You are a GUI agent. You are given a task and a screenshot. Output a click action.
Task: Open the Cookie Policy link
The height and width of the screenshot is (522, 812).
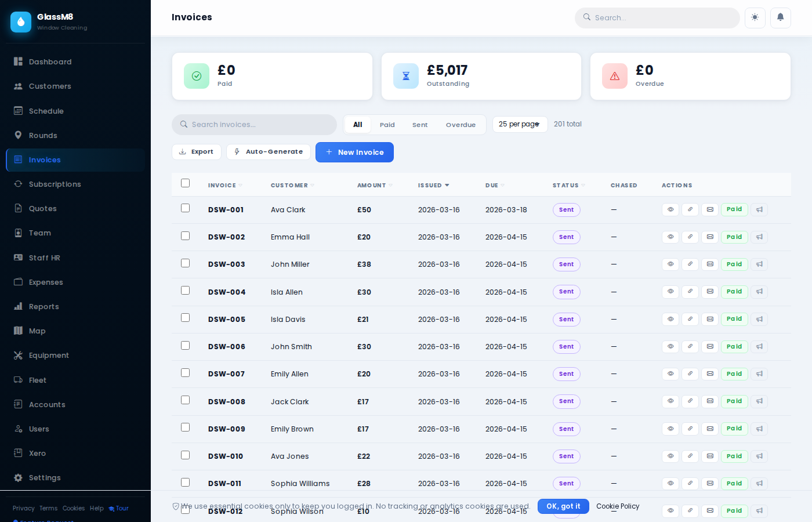pos(617,506)
